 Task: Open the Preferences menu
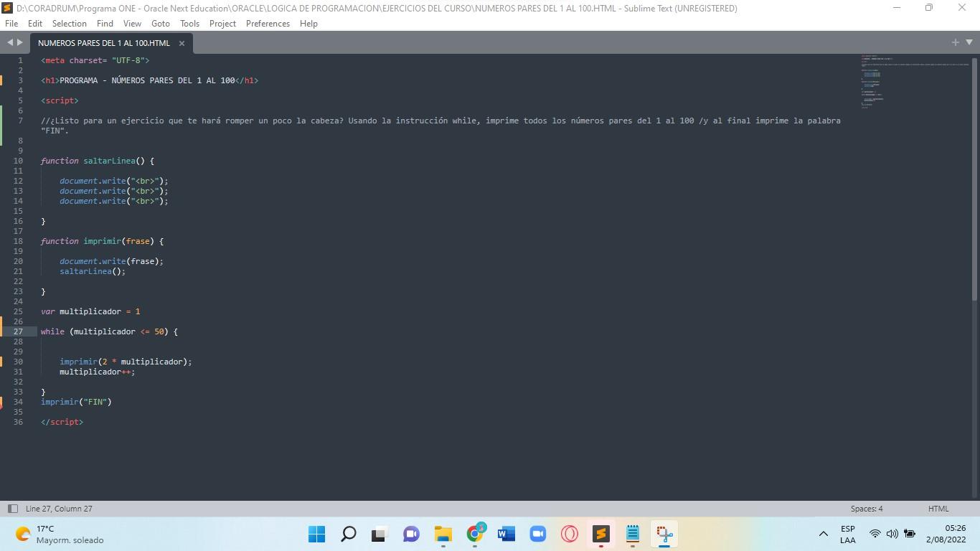[268, 24]
